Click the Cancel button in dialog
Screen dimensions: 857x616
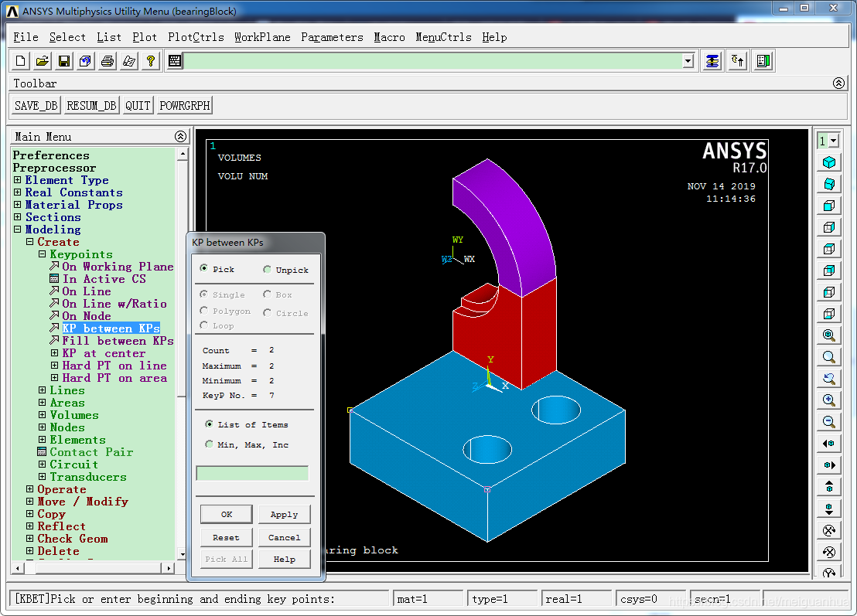(284, 537)
